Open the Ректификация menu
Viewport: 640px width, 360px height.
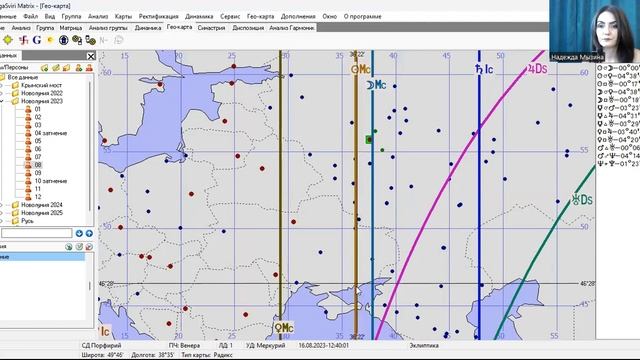coord(158,16)
